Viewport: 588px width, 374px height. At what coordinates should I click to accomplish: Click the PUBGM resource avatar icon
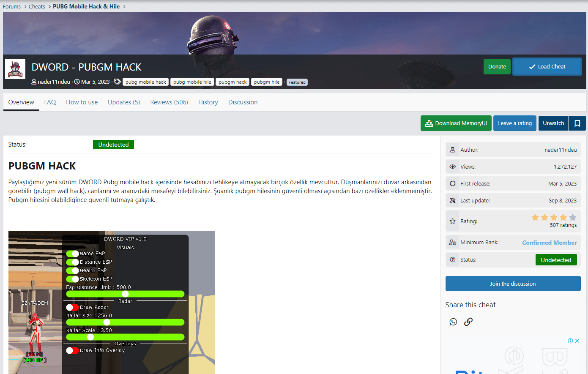(x=15, y=69)
